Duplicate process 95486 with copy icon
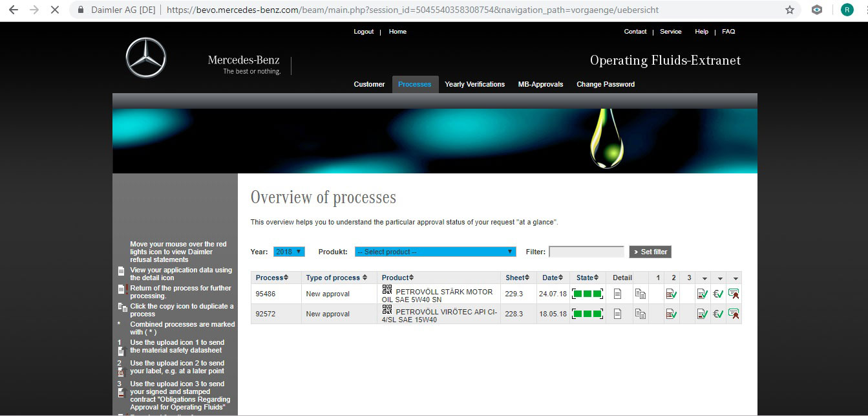The height and width of the screenshot is (416, 868). tap(640, 294)
